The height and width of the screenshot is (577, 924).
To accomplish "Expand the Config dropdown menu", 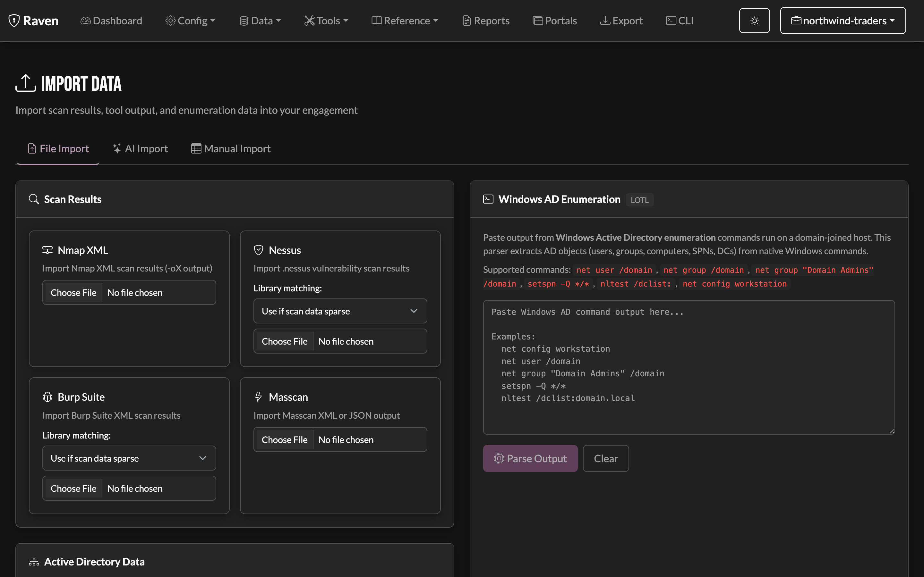I will [190, 21].
